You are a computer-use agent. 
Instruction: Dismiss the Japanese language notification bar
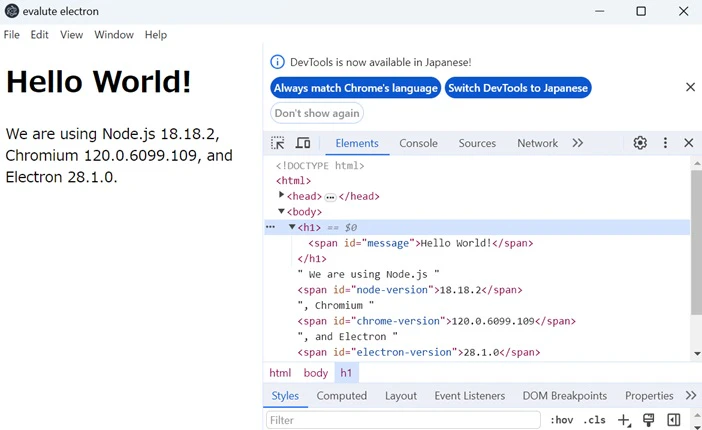pyautogui.click(x=690, y=87)
